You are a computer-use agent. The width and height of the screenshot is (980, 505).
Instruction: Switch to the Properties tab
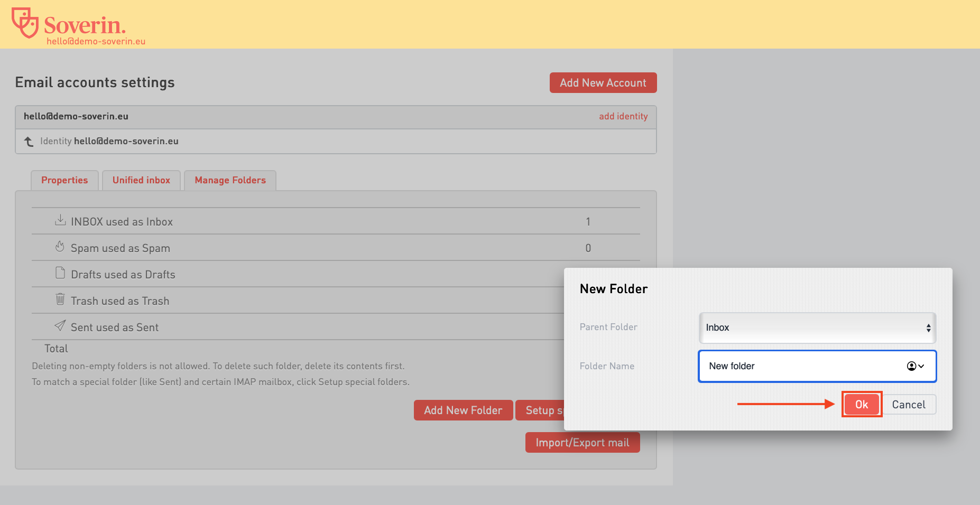64,180
